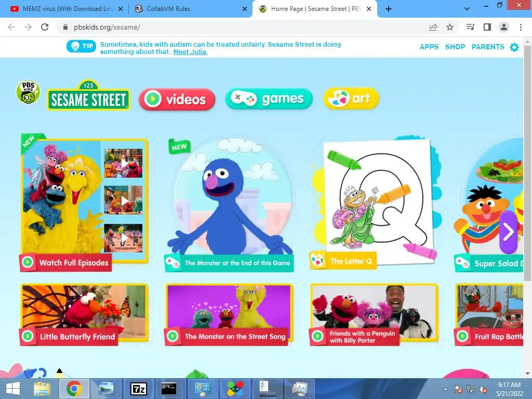Play Fruit Rap Battle video
Screen dimensions: 532x399
[x=489, y=314]
